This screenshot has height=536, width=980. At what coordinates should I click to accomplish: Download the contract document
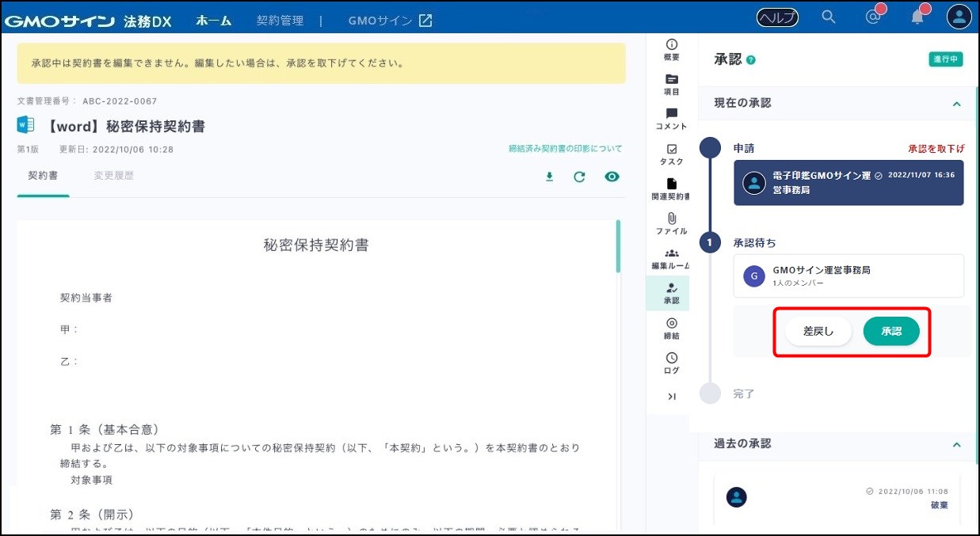(x=549, y=177)
